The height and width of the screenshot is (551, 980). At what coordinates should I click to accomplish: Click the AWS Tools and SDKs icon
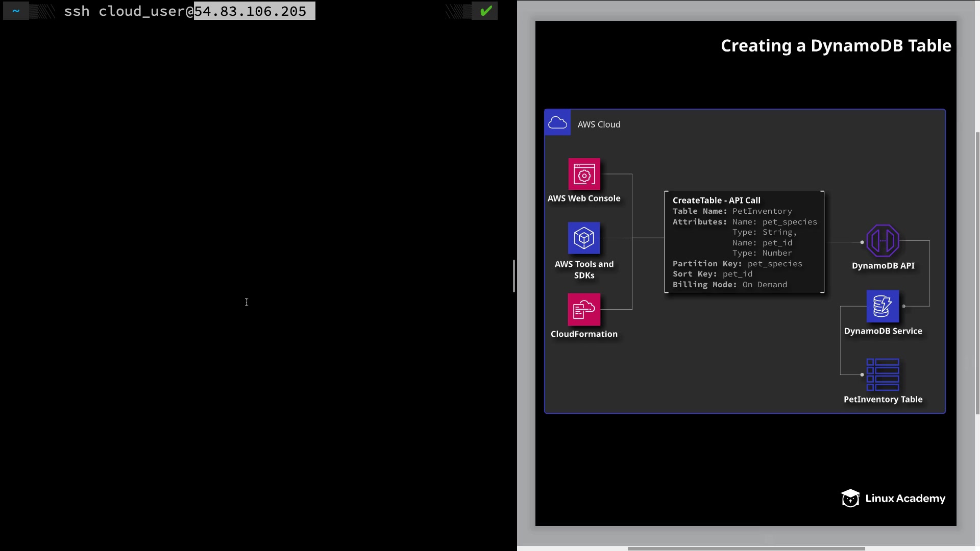coord(584,238)
